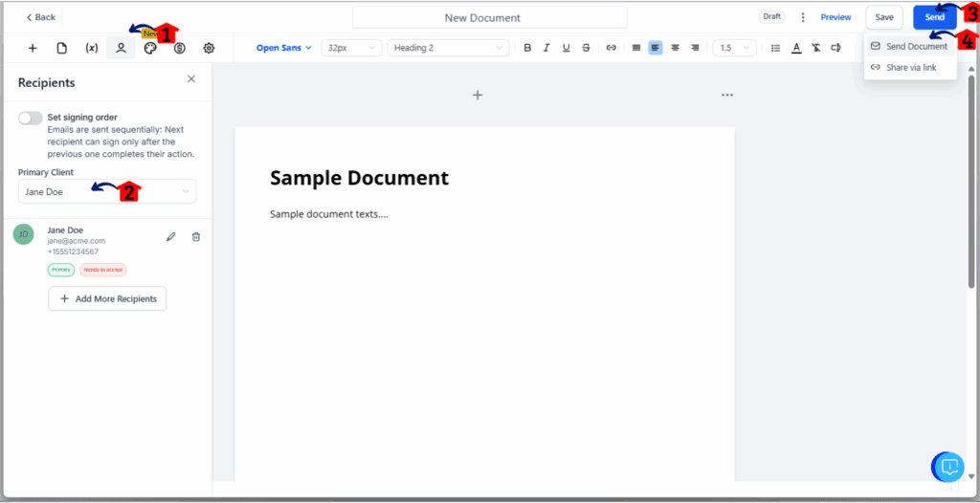
Task: Click the three-dot more options beside Draft
Action: 803,17
